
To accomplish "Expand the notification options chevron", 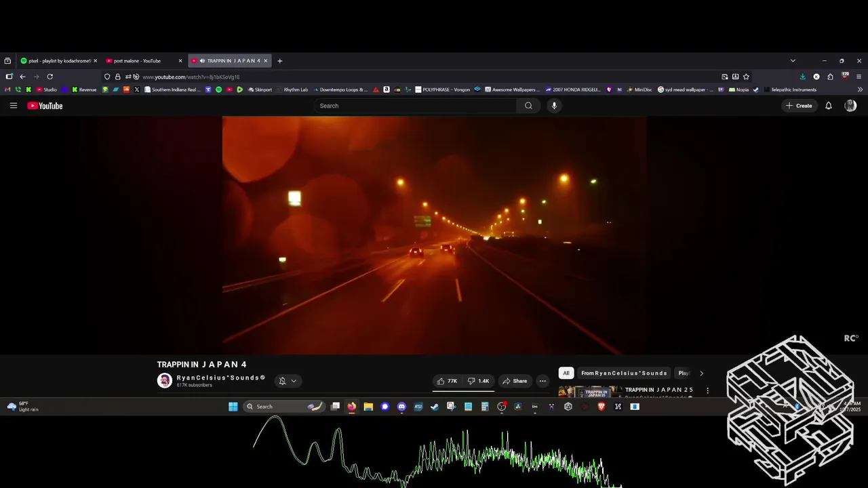I will click(x=294, y=381).
